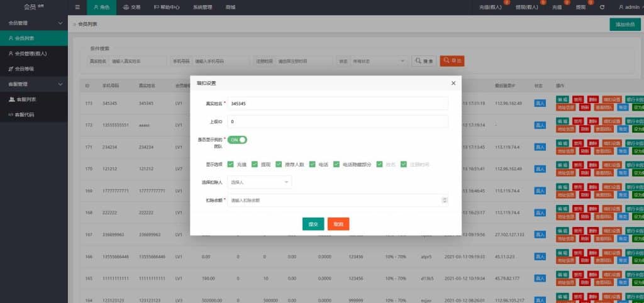
Task: Uncheck the 电话 display option
Action: [313, 164]
